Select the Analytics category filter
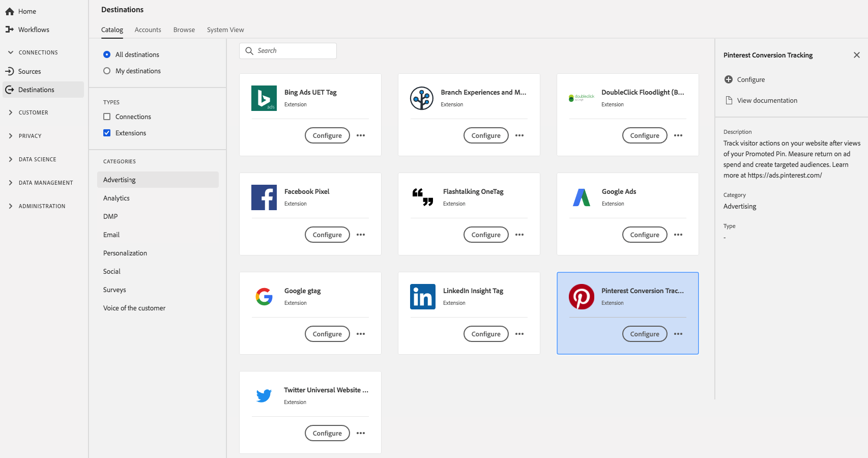The height and width of the screenshot is (458, 868). [x=117, y=198]
